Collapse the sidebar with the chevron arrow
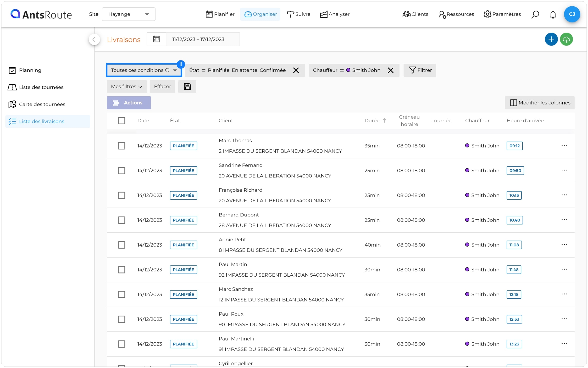This screenshot has width=588, height=368. [94, 39]
